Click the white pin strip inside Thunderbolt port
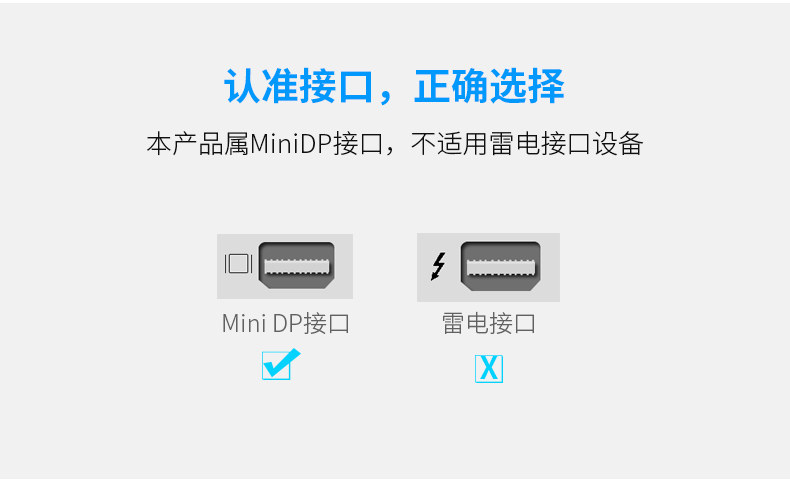This screenshot has height=491, width=790. (x=501, y=267)
